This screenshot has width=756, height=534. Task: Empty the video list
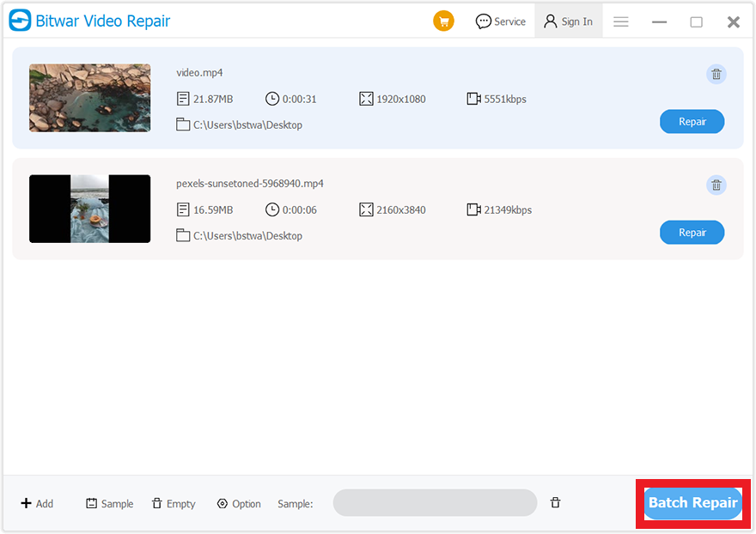[x=174, y=504]
